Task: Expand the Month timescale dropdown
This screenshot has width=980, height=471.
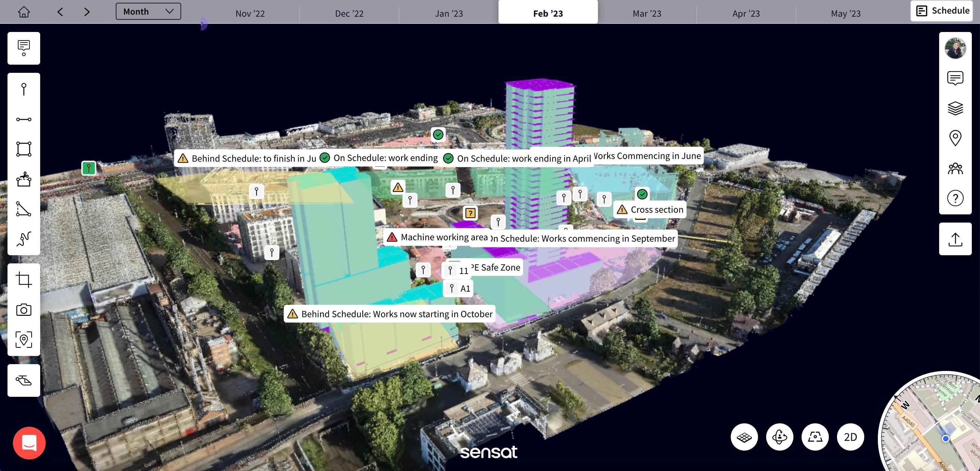Action: [x=148, y=12]
